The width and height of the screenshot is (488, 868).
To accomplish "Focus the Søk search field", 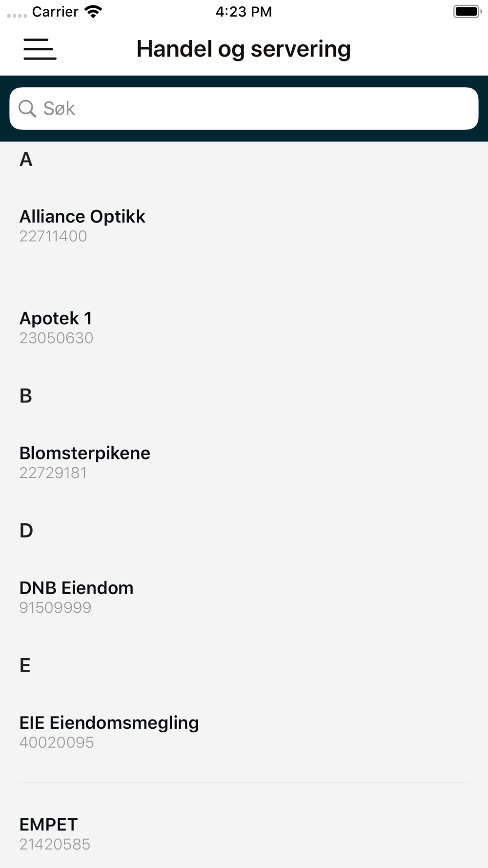I will tap(254, 108).
